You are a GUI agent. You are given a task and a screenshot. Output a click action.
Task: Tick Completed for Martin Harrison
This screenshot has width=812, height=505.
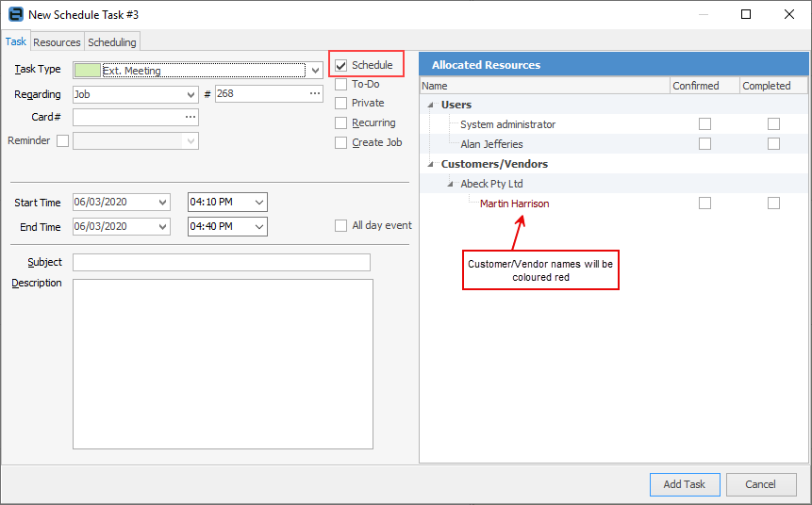(x=773, y=203)
